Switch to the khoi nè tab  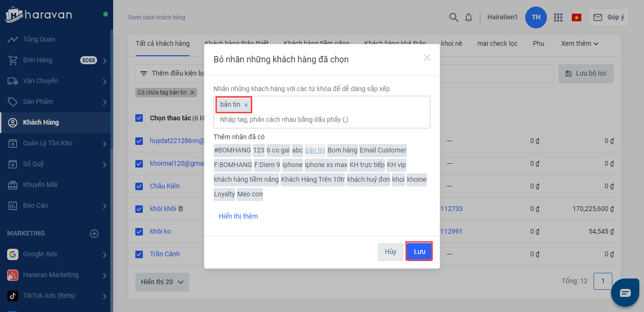tap(452, 43)
